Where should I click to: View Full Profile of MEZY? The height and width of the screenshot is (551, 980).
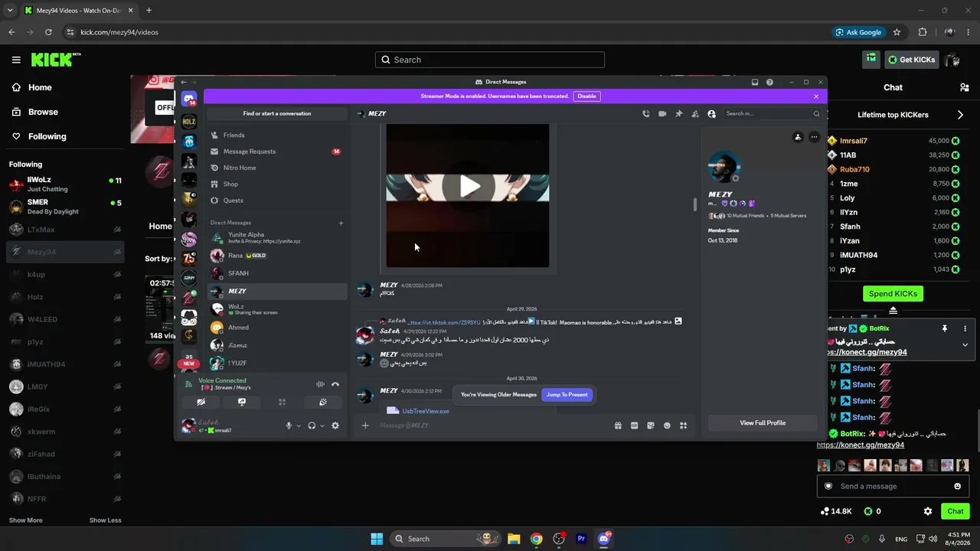click(763, 422)
